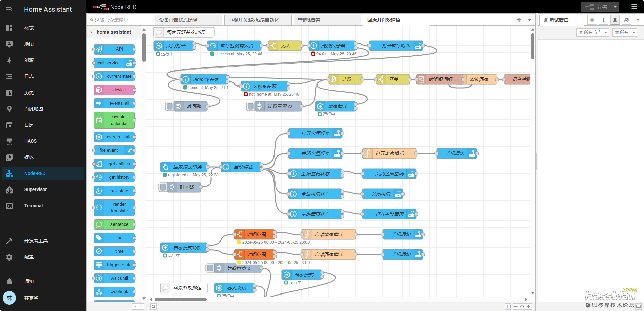Trigger the 时间戳 node below 居家模式切换
Screen dimensions: 644x311
[163, 187]
